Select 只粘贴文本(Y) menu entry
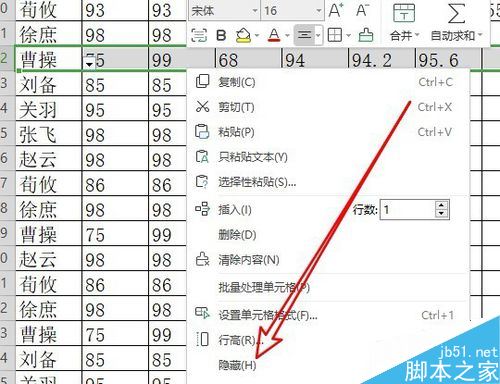Screen dimensions: 500x384 pyautogui.click(x=328, y=157)
